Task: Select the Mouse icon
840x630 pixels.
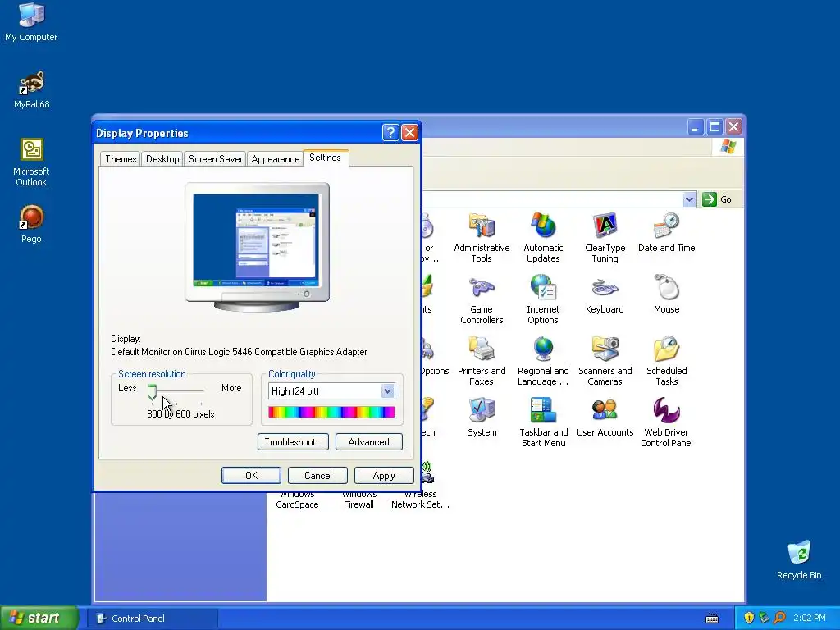Action: (666, 294)
